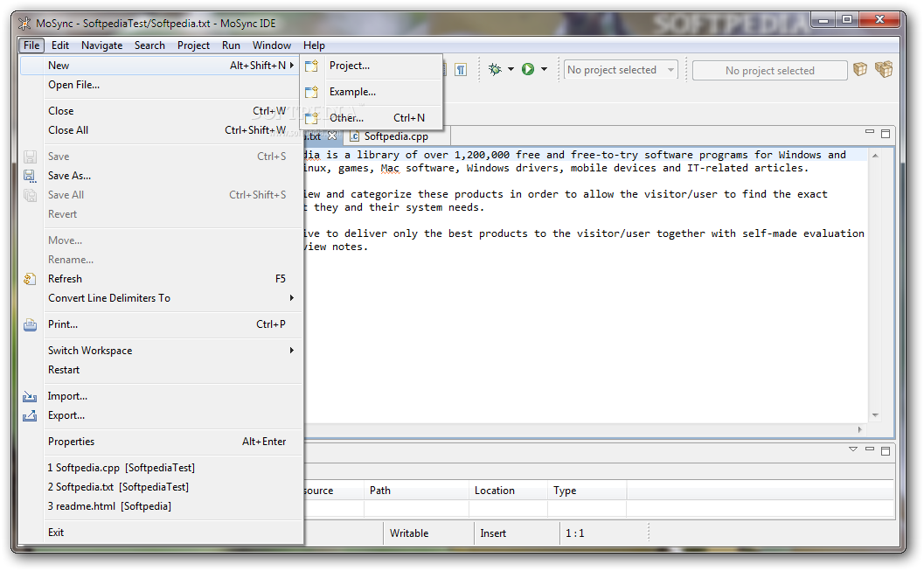This screenshot has width=924, height=571.
Task: Open the Navigate menu
Action: tap(102, 45)
